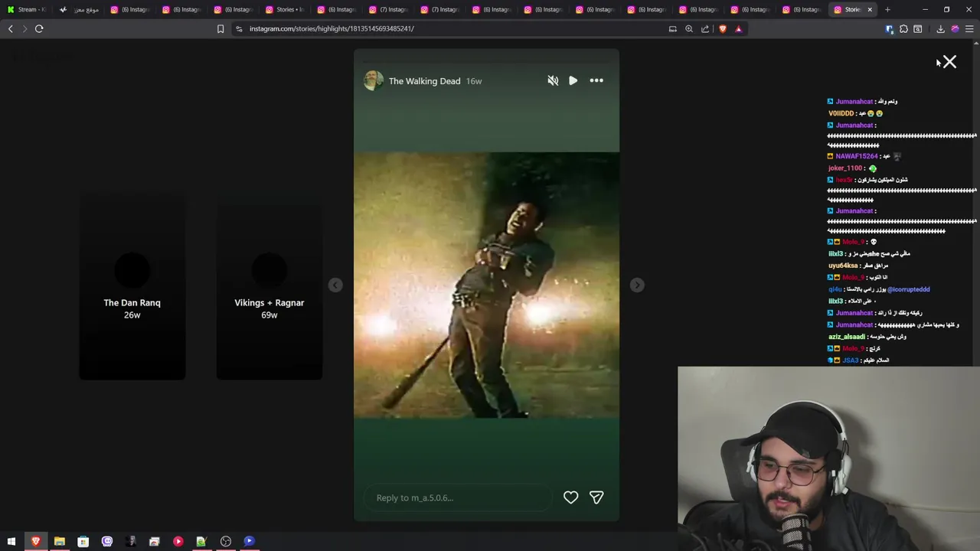This screenshot has height=551, width=980.
Task: Open the Vikings + Ragnar highlight card
Action: coord(269,285)
